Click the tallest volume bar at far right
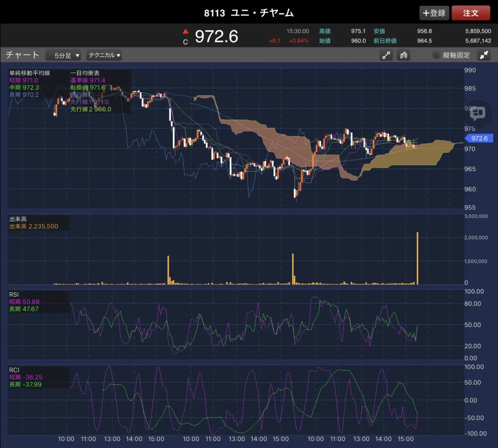Image resolution: width=498 pixels, height=448 pixels. (417, 258)
